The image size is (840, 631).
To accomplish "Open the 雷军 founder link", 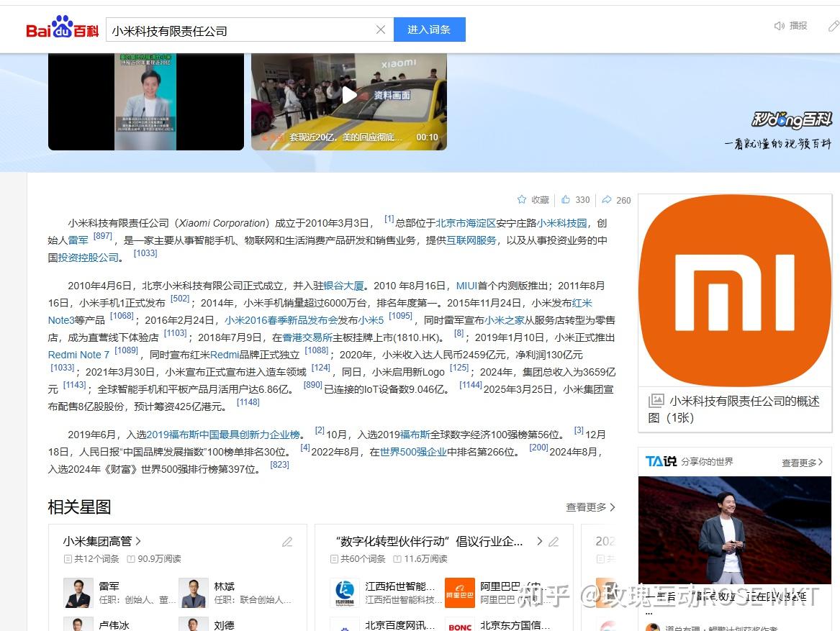I will click(x=78, y=240).
